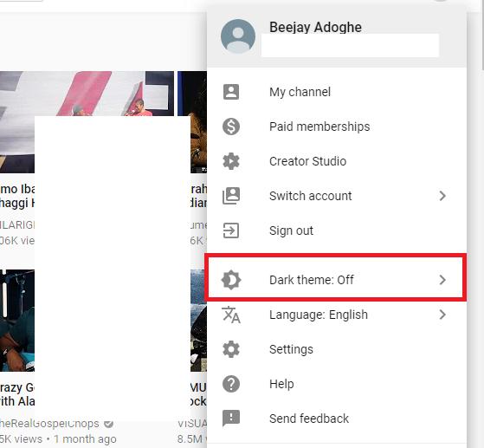Select Help menu entry
This screenshot has width=484, height=448.
pyautogui.click(x=337, y=384)
